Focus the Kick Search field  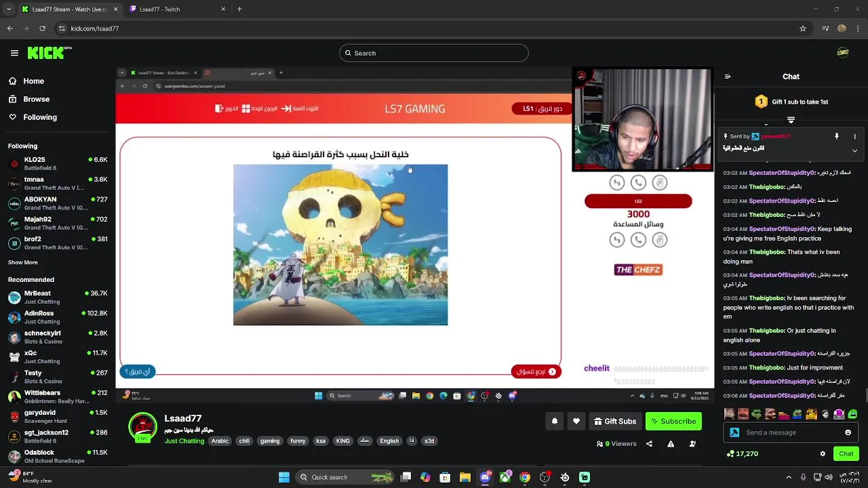pyautogui.click(x=434, y=53)
